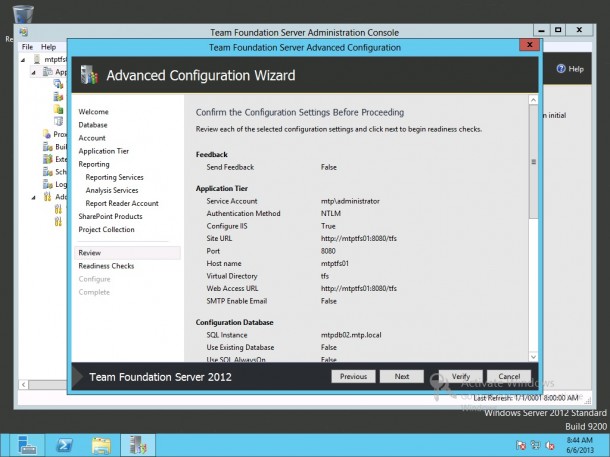
Task: Collapse the Additional Tools tree node
Action: 33,198
